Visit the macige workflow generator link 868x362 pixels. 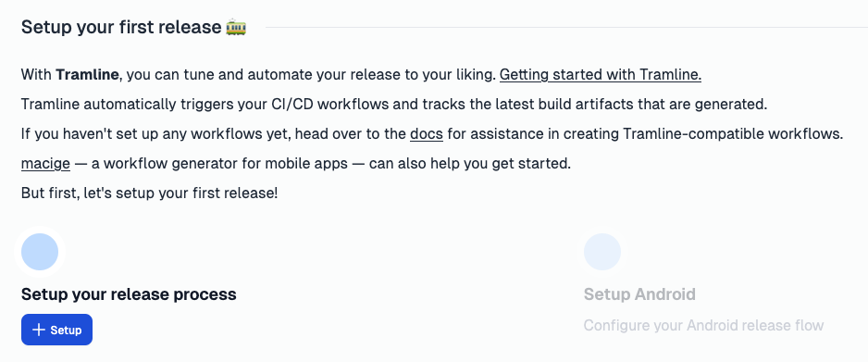pos(45,164)
